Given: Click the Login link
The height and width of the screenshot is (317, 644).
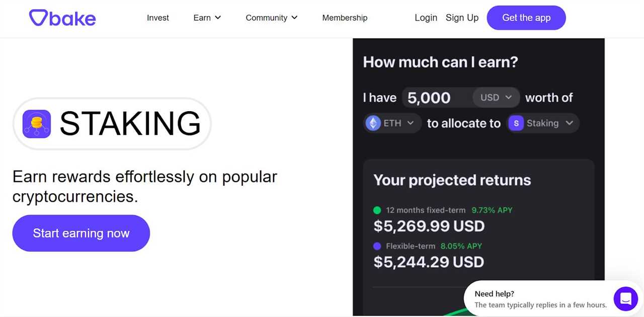Looking at the screenshot, I should click(426, 18).
